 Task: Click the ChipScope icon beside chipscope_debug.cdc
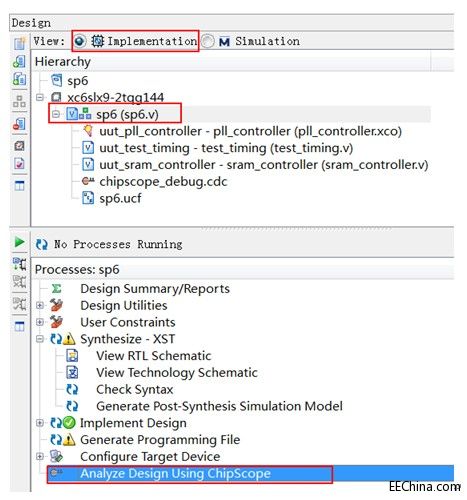tap(88, 181)
